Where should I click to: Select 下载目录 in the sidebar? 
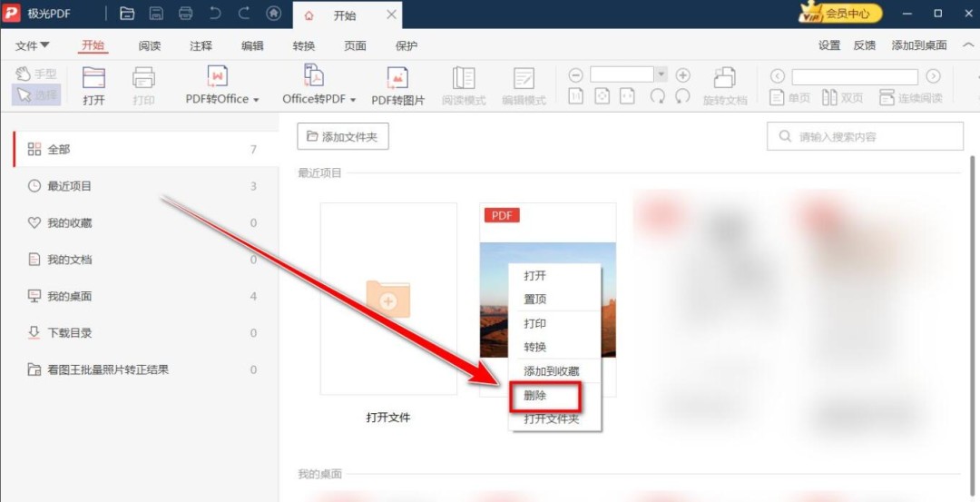coord(145,332)
